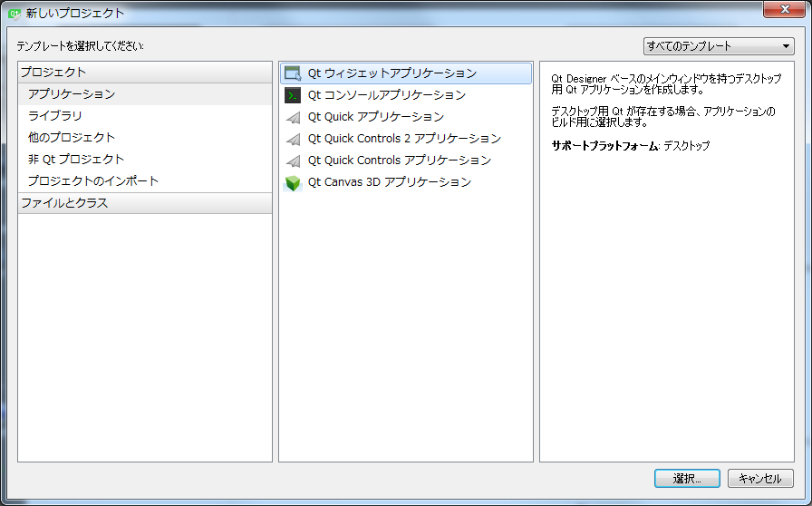The image size is (812, 506).
Task: Click the ファイルとクラス section header
Action: tap(144, 203)
